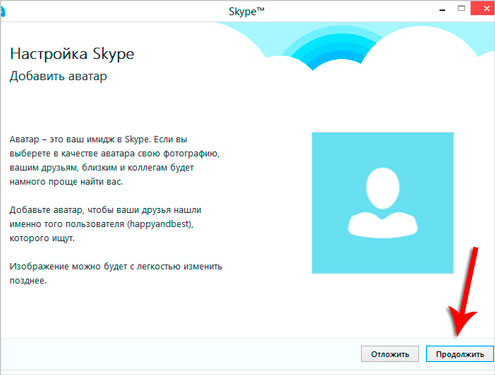Image resolution: width=495 pixels, height=375 pixels.
Task: Select the default avatar placeholder image
Action: point(383,203)
